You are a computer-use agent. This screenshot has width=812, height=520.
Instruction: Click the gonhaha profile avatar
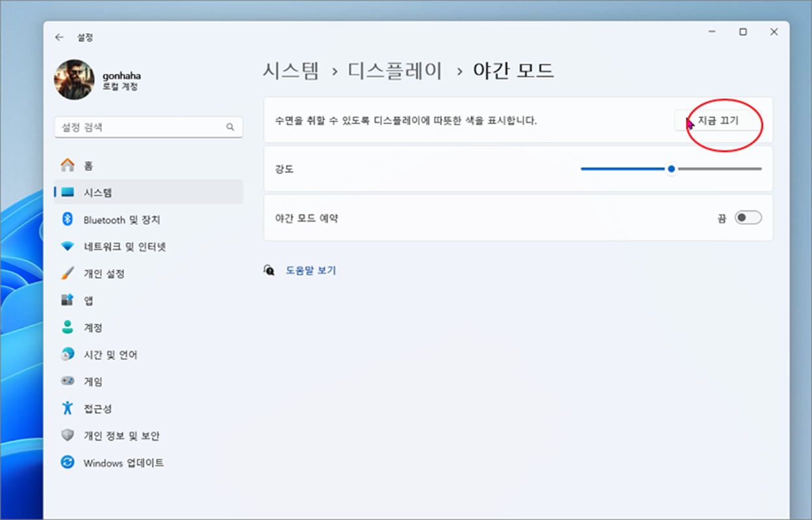pos(74,80)
